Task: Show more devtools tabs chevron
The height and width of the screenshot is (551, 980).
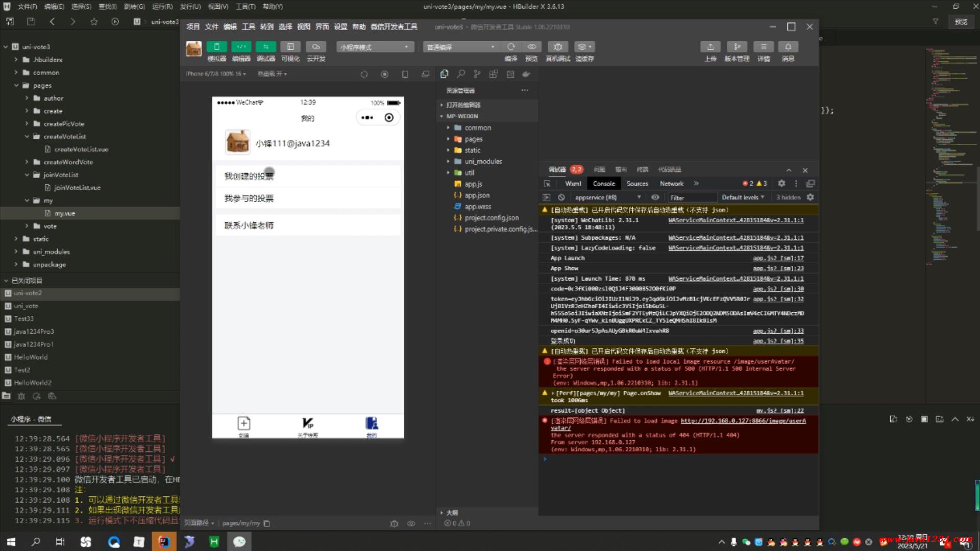Action: tap(696, 184)
